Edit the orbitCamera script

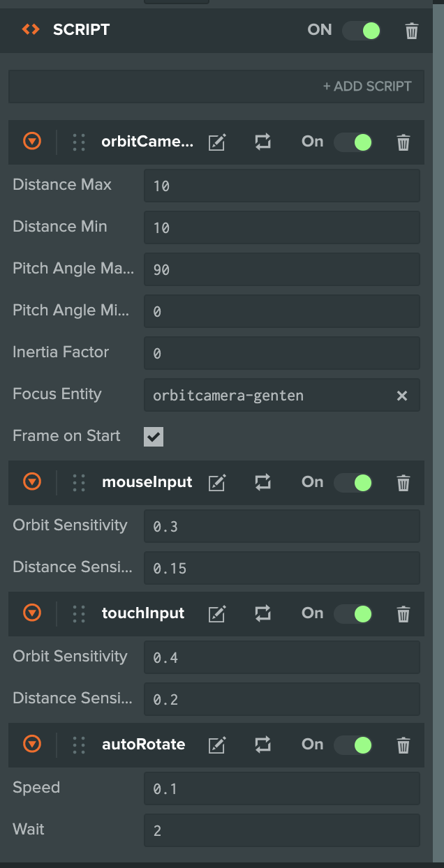pyautogui.click(x=217, y=142)
